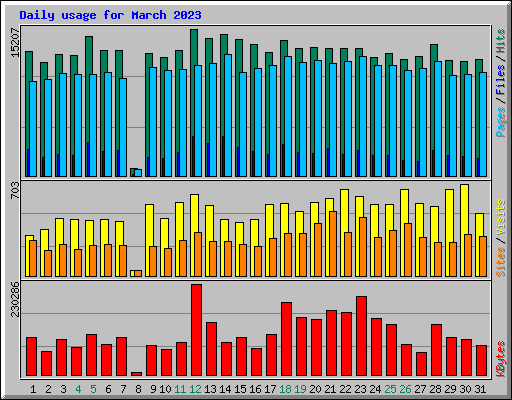This screenshot has width=512, height=400.
Task: Click the tallest red KBytes bar for day 12
Action: coord(197,330)
